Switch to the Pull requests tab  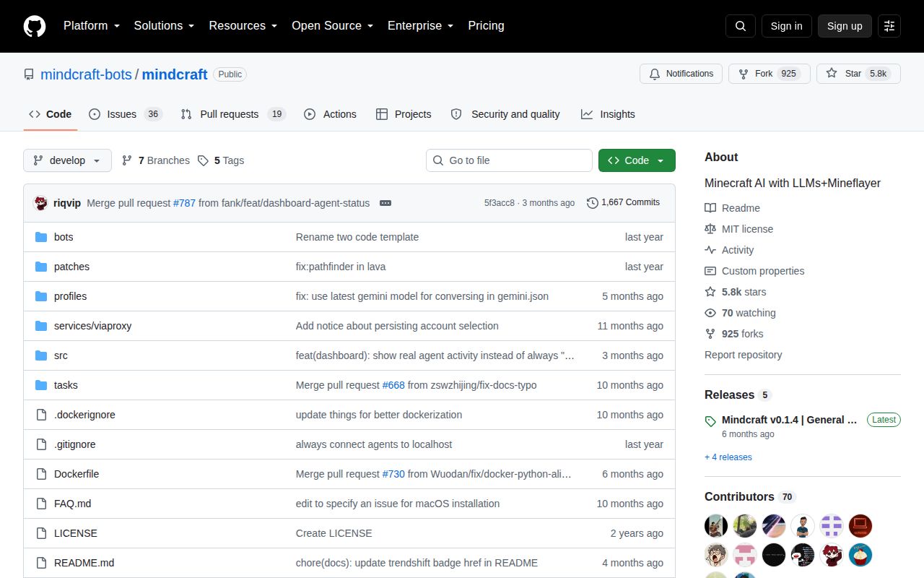click(x=233, y=114)
